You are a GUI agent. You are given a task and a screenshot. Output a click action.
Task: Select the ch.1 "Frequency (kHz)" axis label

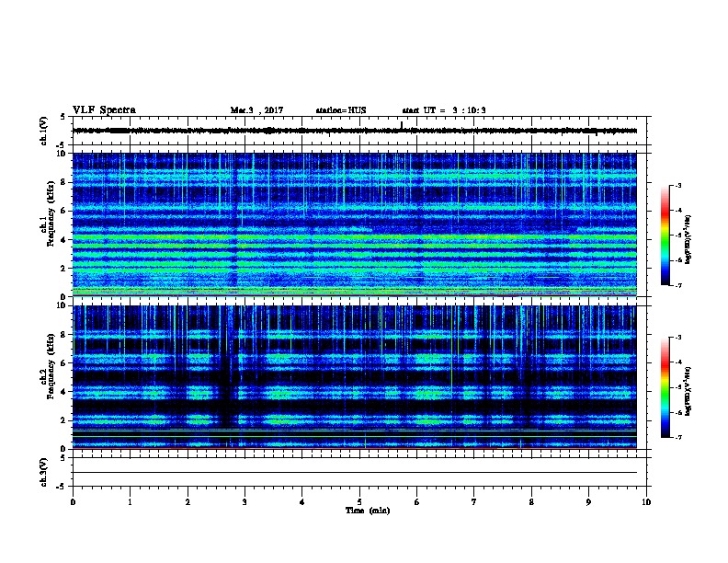pos(51,213)
